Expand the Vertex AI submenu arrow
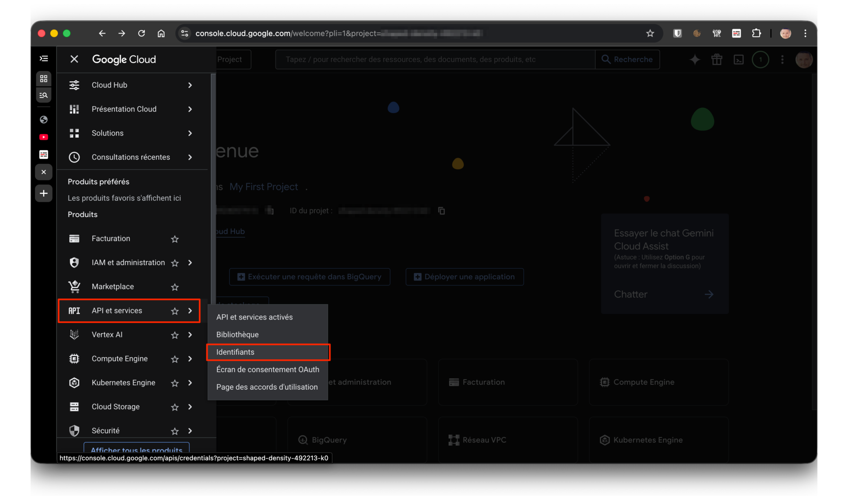 coord(190,335)
